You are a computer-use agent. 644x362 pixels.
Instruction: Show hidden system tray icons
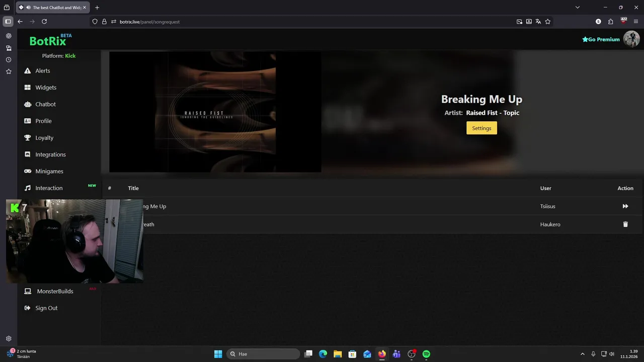tap(583, 354)
